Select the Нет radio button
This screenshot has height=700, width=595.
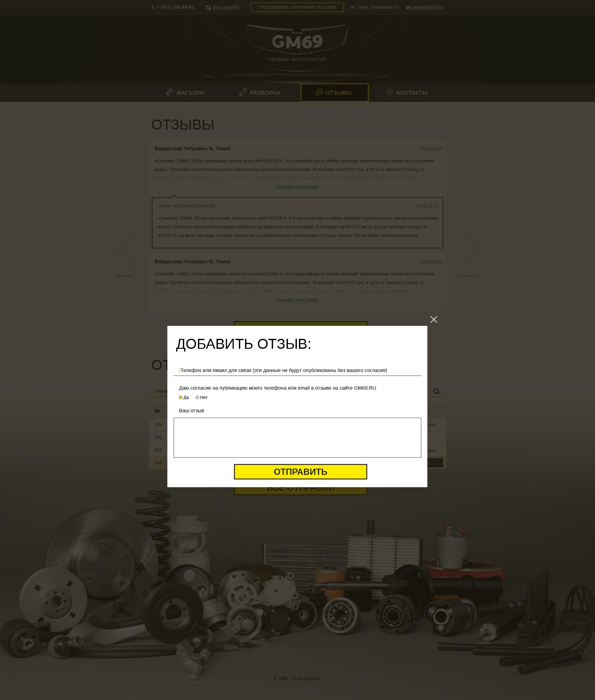point(197,397)
